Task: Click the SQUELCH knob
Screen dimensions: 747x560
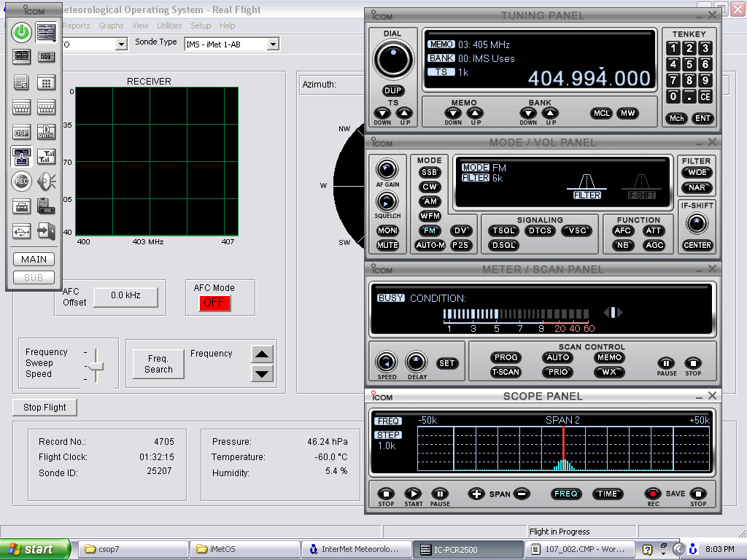Action: 387,202
